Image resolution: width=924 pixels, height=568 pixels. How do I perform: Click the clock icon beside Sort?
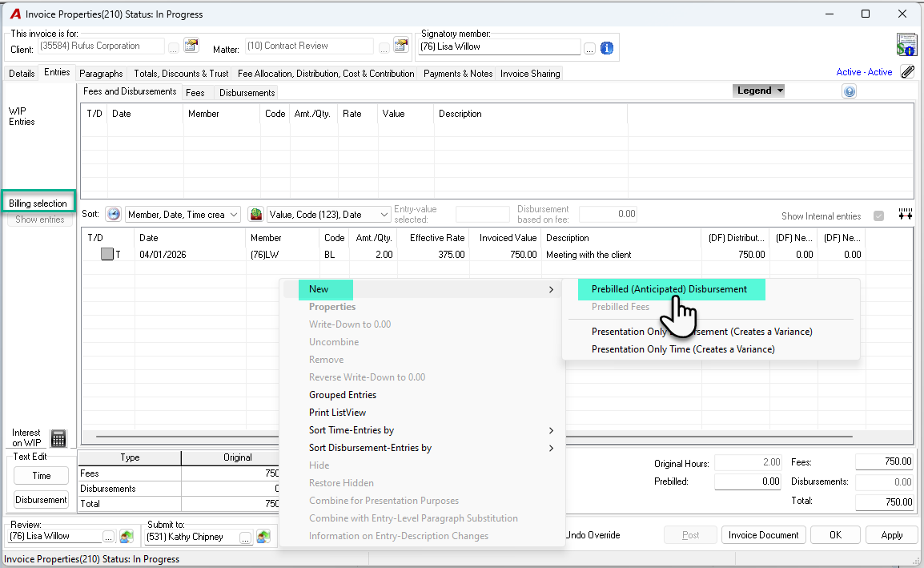114,214
